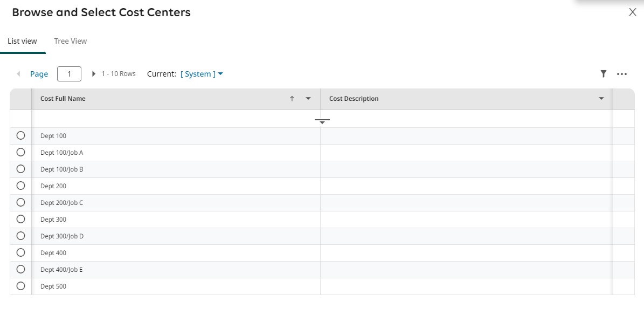Select the Dept 100 radio button

(x=21, y=136)
